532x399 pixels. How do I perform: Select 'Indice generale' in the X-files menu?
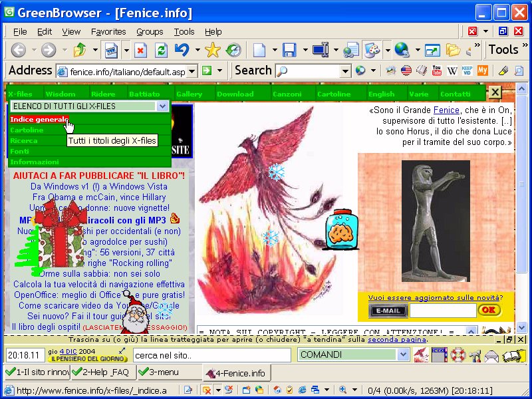tap(39, 119)
